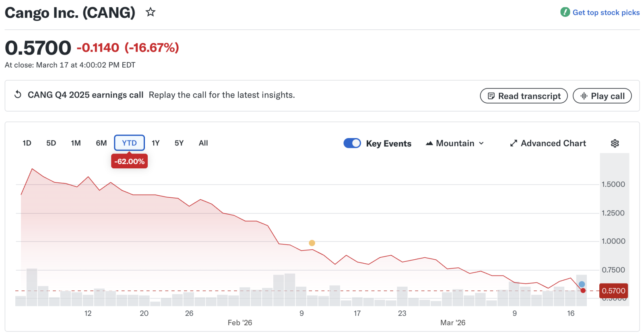644x333 pixels.
Task: Click the blue event dot near March 17
Action: (x=582, y=284)
